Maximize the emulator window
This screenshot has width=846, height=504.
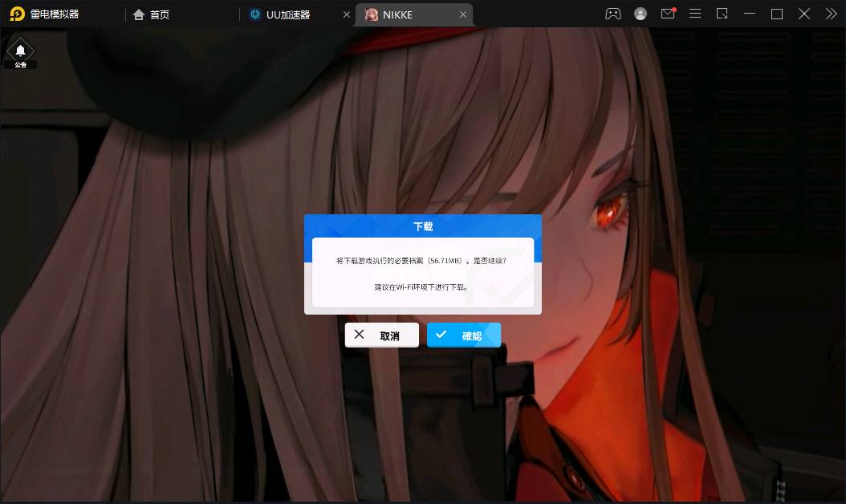[777, 14]
